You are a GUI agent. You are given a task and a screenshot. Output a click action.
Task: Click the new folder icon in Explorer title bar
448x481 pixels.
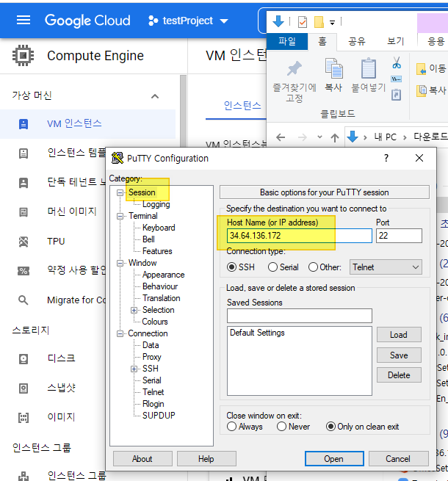click(319, 22)
